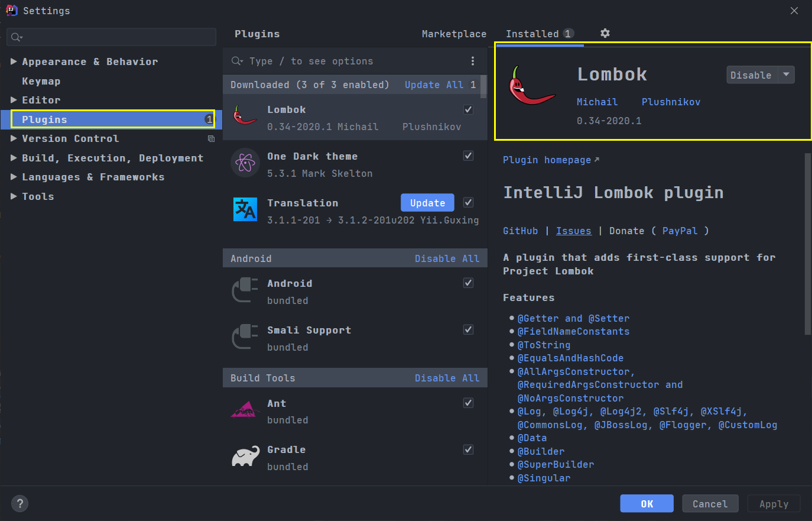The height and width of the screenshot is (521, 812).
Task: Expand Languages & Frameworks node
Action: click(x=14, y=177)
